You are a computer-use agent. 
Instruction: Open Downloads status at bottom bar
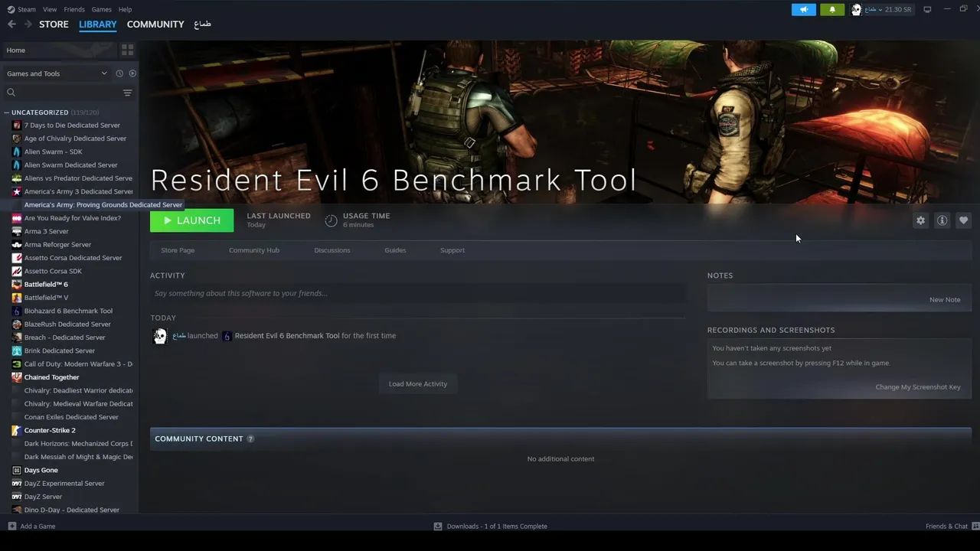[490, 527]
